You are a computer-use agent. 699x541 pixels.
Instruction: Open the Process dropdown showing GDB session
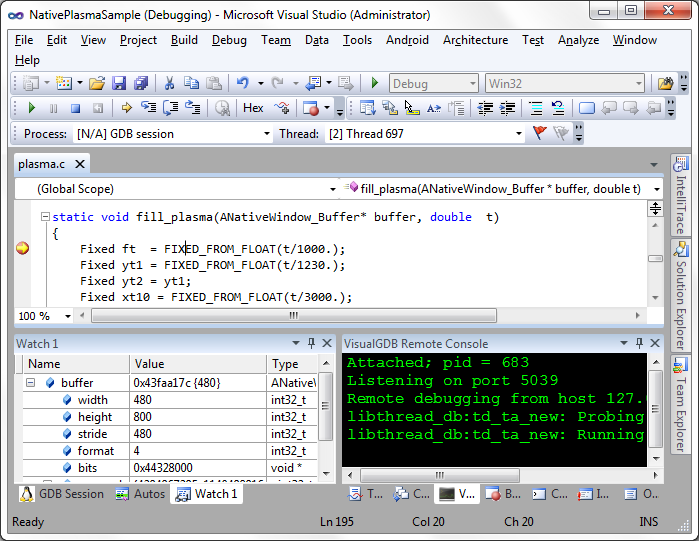click(173, 134)
